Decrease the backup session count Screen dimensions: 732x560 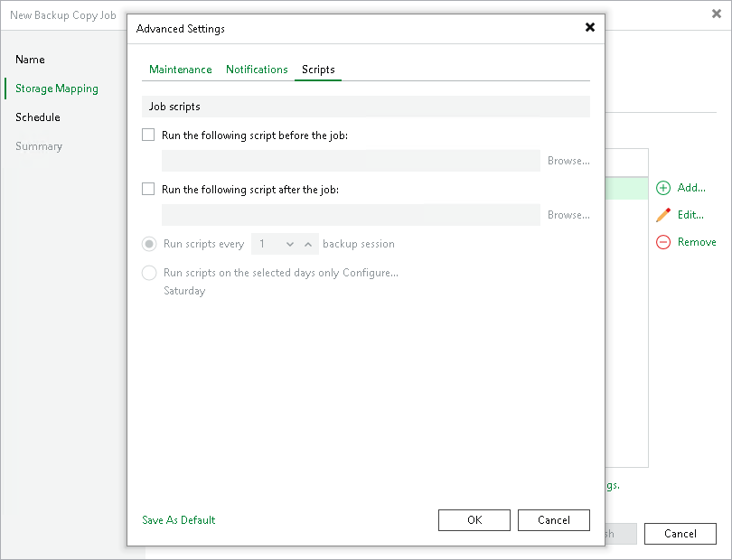[290, 244]
